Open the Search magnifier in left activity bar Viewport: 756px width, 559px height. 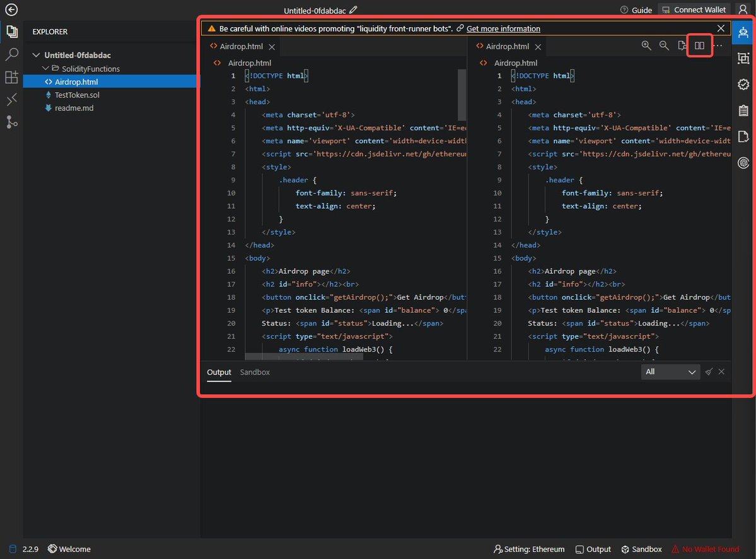pos(11,54)
